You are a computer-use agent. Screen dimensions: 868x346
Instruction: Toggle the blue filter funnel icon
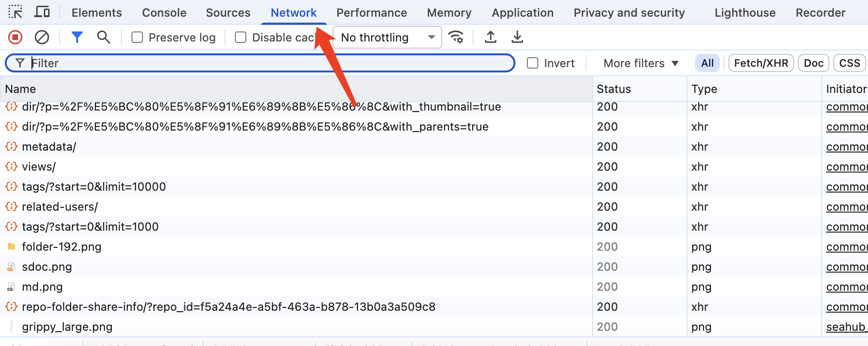tap(77, 37)
